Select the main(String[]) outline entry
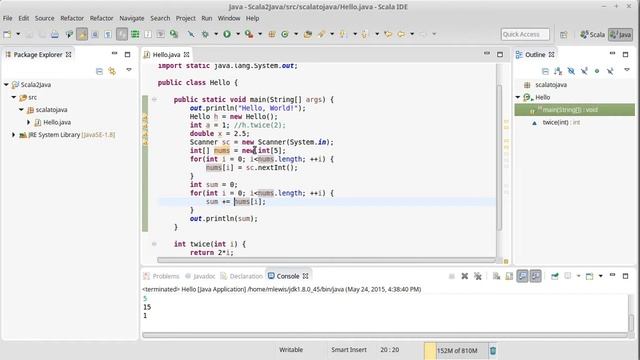The image size is (640, 360). tap(575, 110)
